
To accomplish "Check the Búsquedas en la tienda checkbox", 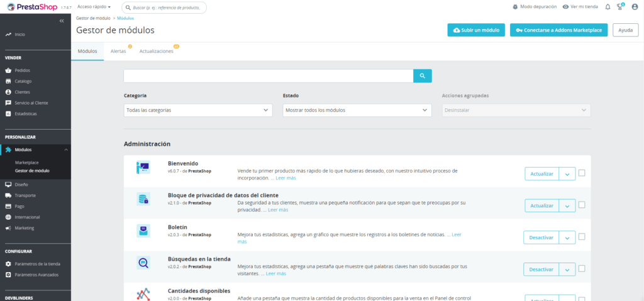I will [x=582, y=268].
